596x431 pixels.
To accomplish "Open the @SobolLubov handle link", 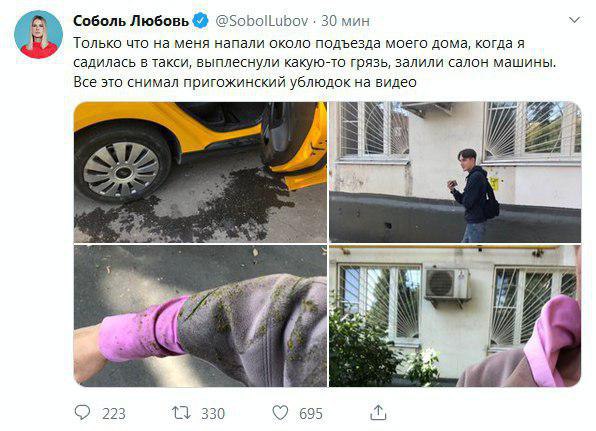I will pyautogui.click(x=262, y=21).
